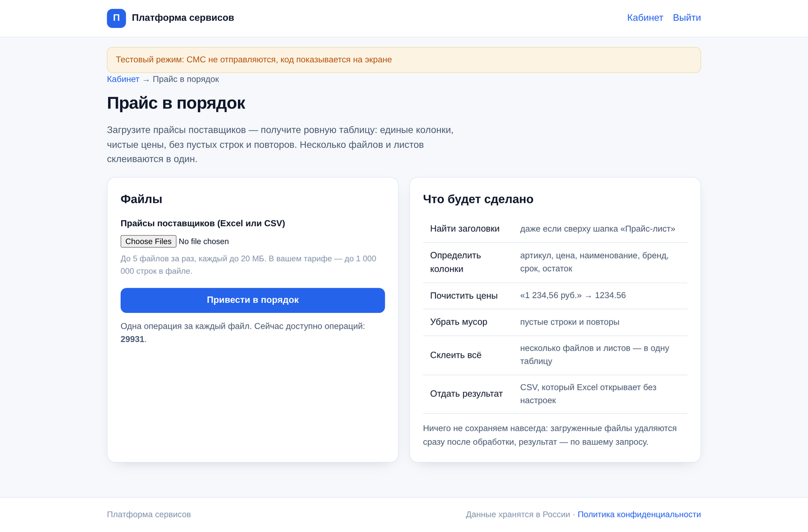808x532 pixels.
Task: Click the Данные хранятся в России text
Action: coord(518,514)
